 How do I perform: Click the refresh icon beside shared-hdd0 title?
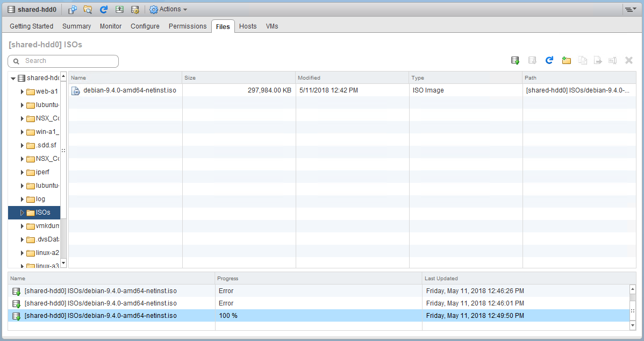[x=104, y=10]
